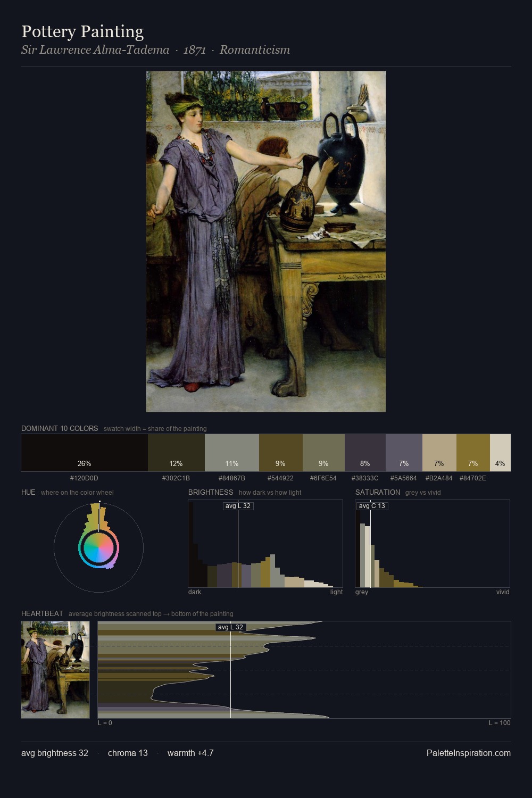Viewport: 532px width, 798px height.
Task: Click the 'SATURATION' section heading
Action: [x=378, y=492]
